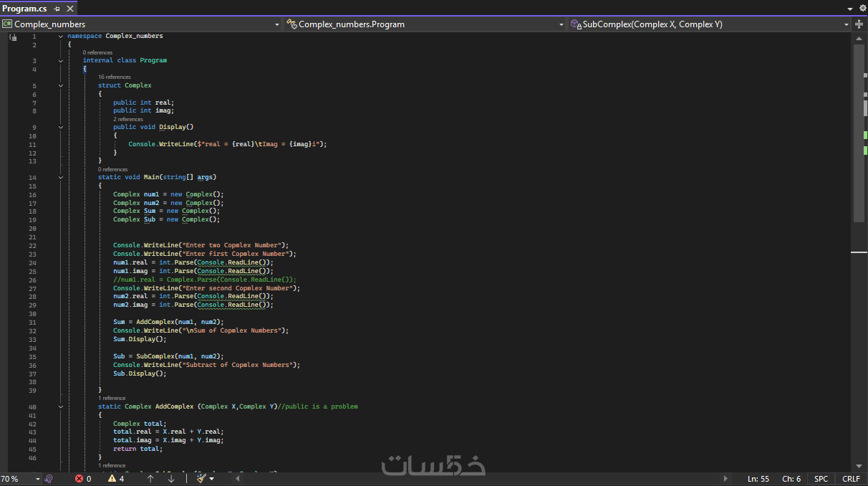Open the code cleanup profile dropdown arrow

tap(211, 479)
